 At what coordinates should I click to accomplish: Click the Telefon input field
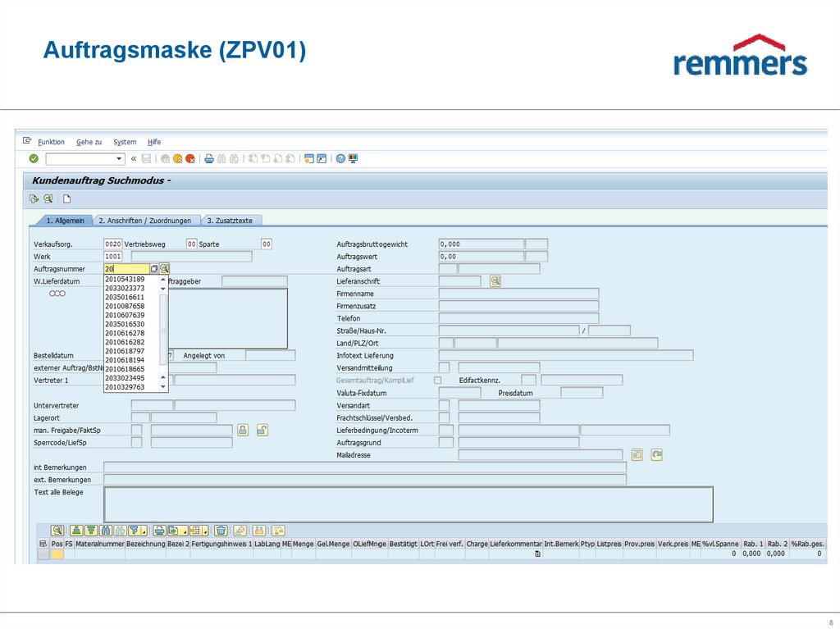[x=518, y=318]
